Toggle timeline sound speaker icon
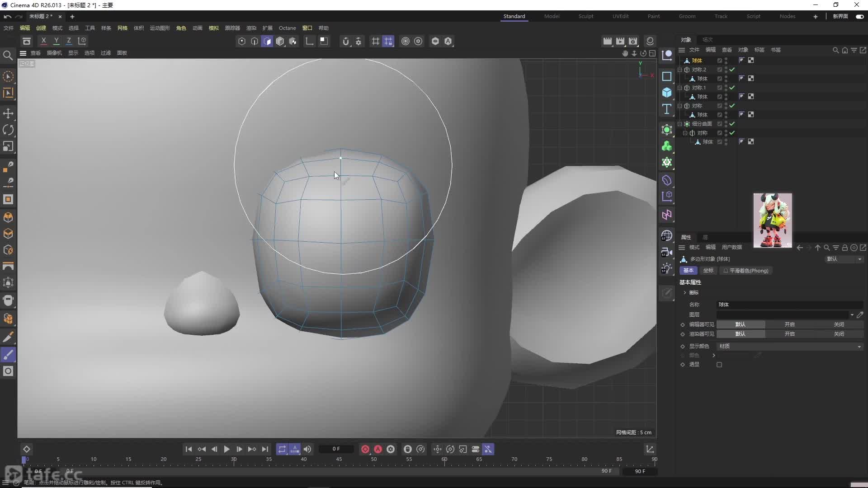 [307, 449]
